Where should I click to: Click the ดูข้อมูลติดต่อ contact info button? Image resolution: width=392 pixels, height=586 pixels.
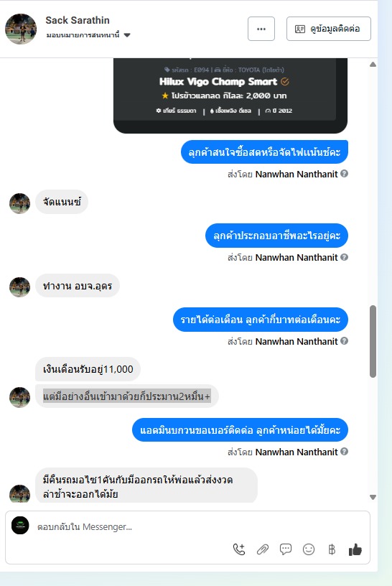pos(329,29)
